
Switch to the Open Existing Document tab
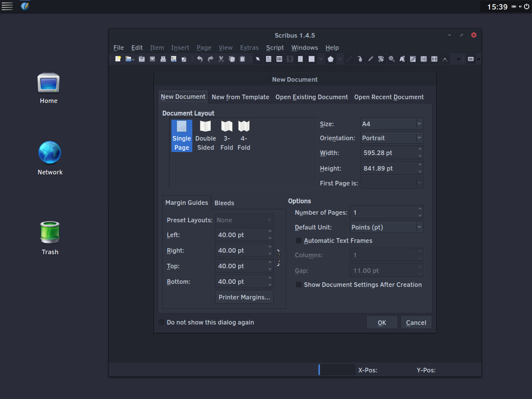[312, 97]
